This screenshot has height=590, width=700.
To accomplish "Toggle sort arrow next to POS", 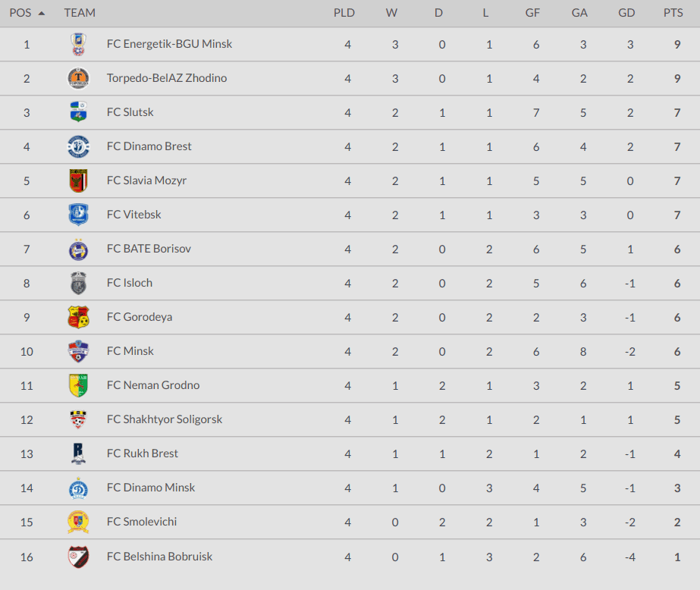I will pos(41,13).
